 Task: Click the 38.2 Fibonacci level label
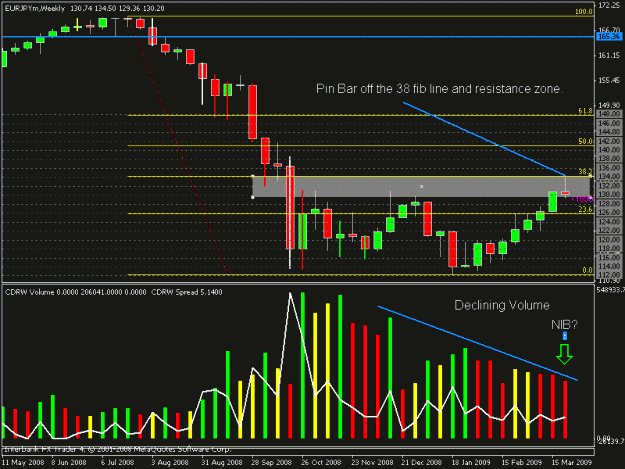coord(585,172)
